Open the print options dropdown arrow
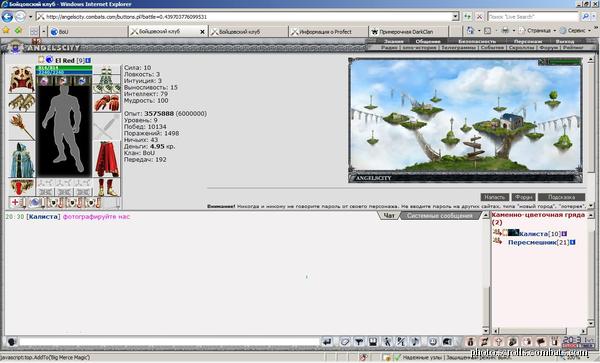600x363 pixels. click(x=514, y=31)
